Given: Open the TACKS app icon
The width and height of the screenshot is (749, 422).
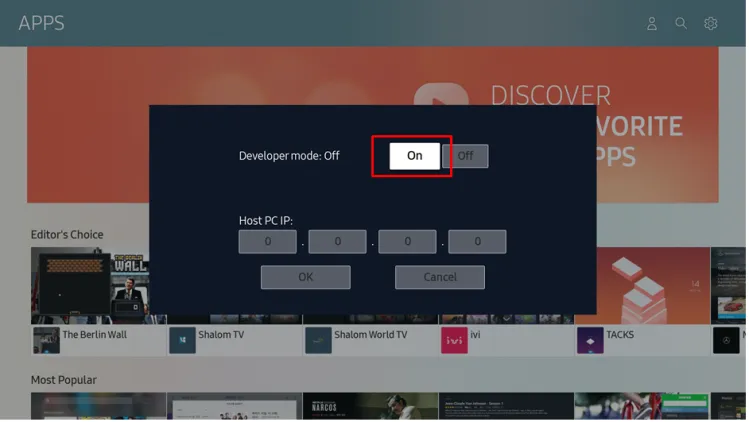Looking at the screenshot, I should coord(590,340).
